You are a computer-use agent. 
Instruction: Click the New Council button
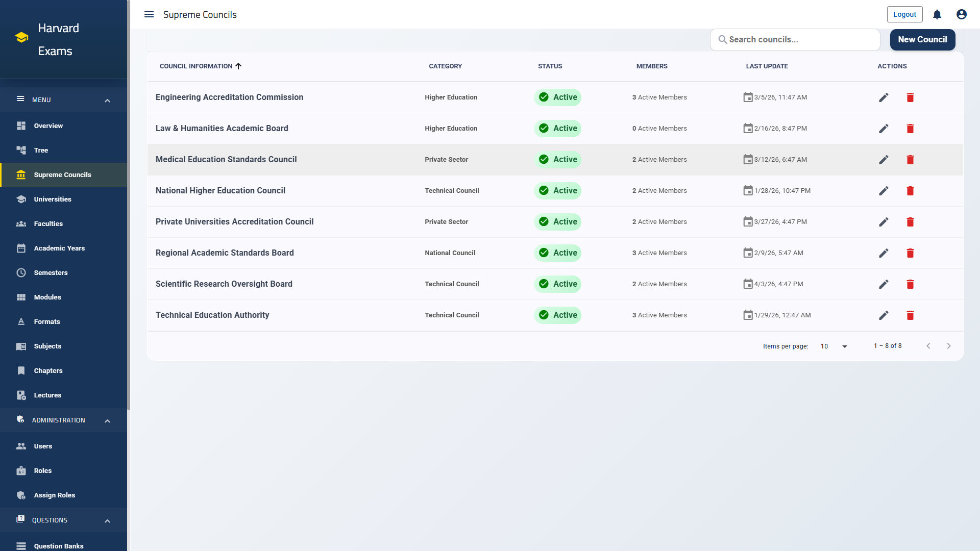(922, 39)
